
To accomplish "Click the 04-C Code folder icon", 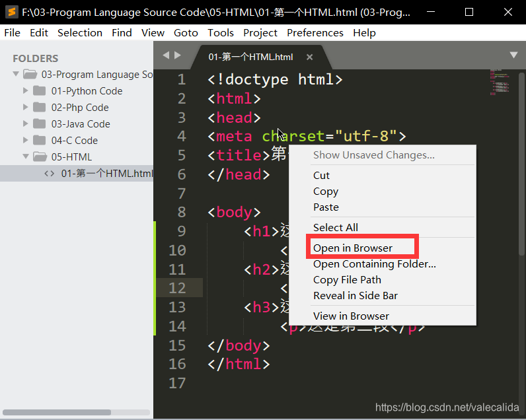I will pos(40,140).
